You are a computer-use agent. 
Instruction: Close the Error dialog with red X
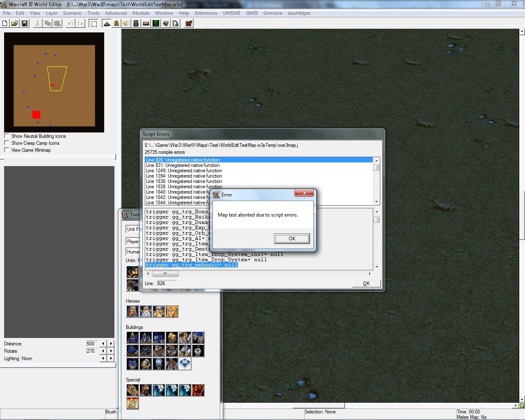304,193
